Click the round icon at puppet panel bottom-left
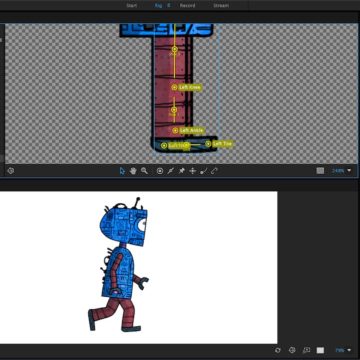This screenshot has height=360, width=360. pos(11,171)
